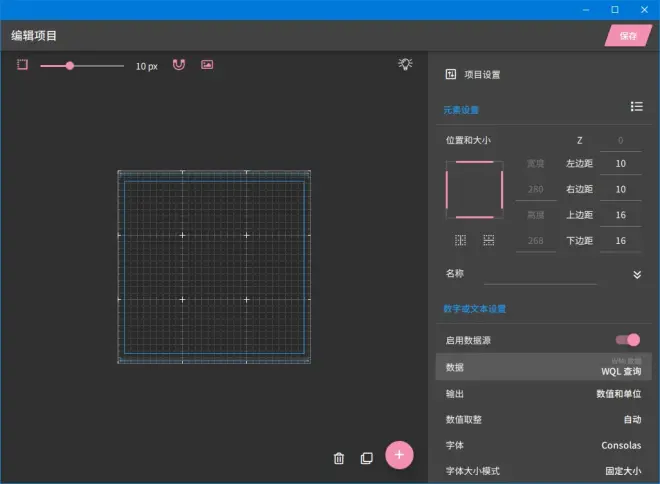Open the element list icon
This screenshot has height=484, width=660.
coord(636,106)
